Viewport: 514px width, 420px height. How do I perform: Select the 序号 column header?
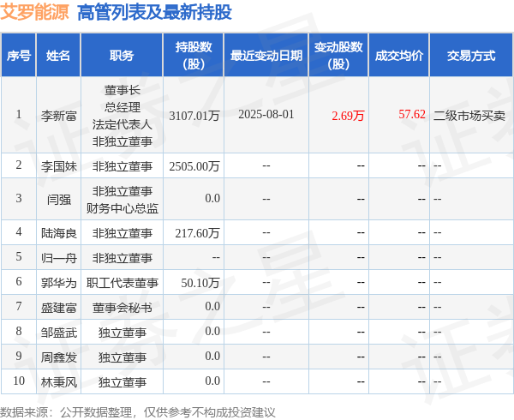tap(19, 56)
